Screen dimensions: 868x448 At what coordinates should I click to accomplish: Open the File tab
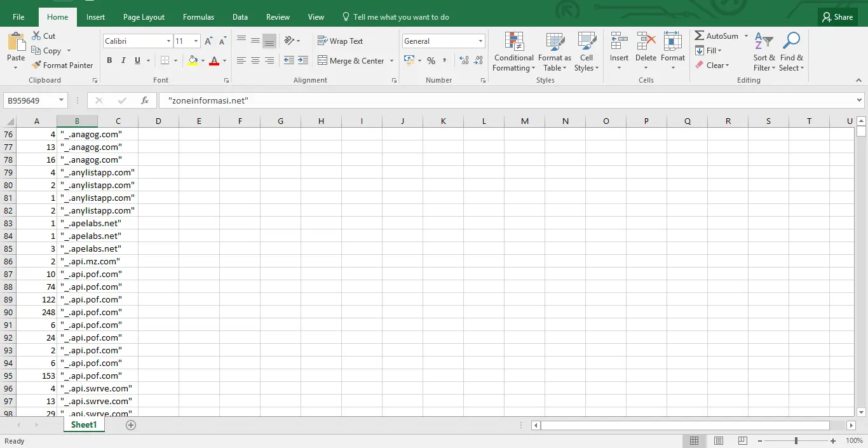pos(18,17)
